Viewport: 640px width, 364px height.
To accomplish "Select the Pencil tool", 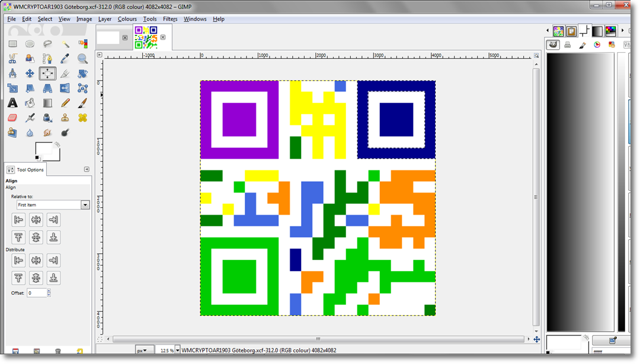I will click(65, 103).
